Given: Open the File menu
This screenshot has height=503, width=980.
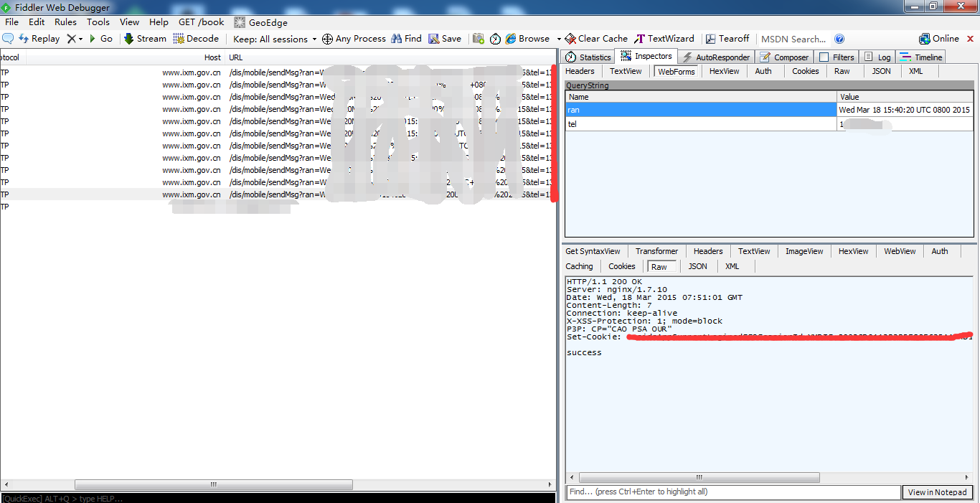Looking at the screenshot, I should [x=11, y=22].
